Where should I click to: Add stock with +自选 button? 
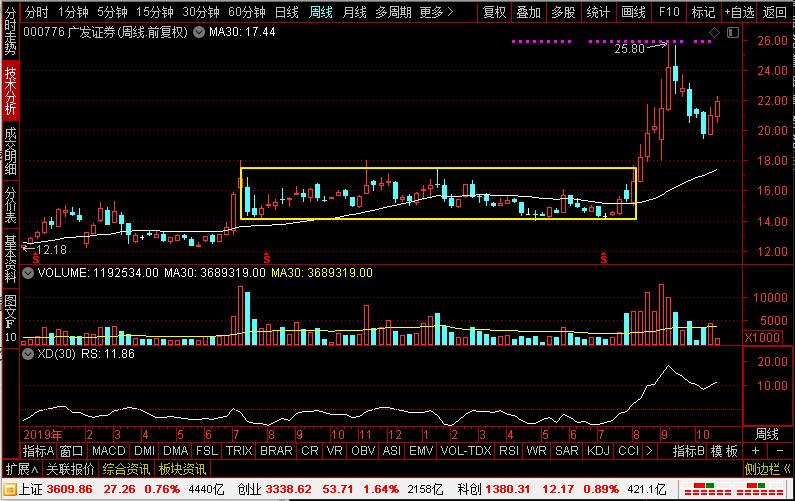[x=740, y=12]
